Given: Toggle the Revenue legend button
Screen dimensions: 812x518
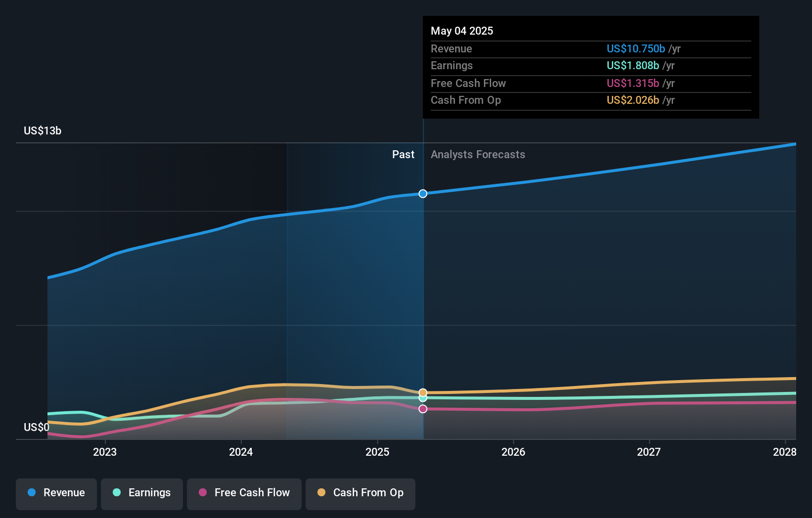Looking at the screenshot, I should [x=56, y=494].
